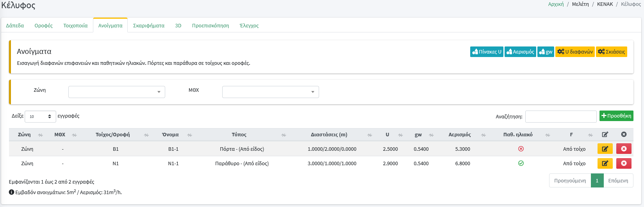Delete the B1-1 door row
This screenshot has height=207, width=644.
click(x=624, y=149)
